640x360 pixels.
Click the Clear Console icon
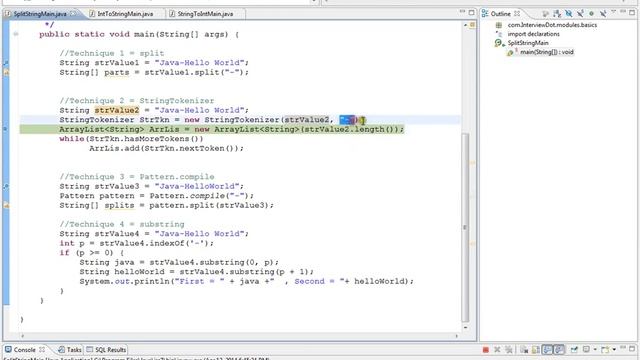(524, 350)
